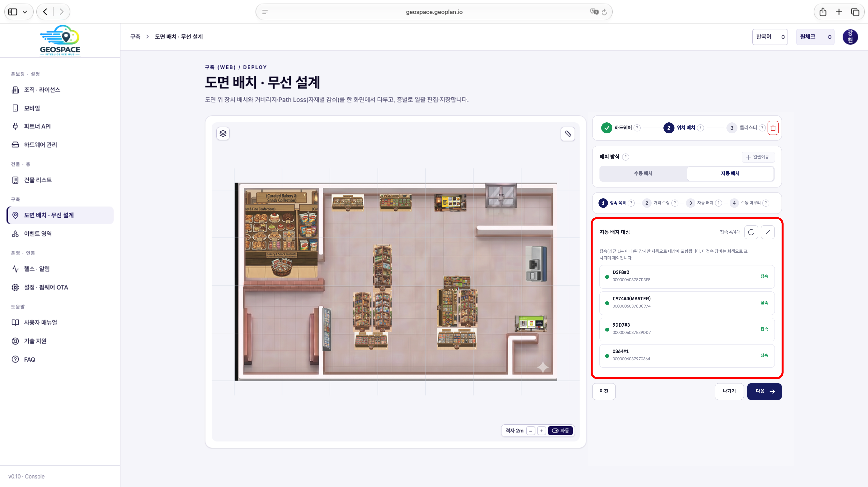Click help icon next to 클러스터 step
Screen dimensions: 868x487
(x=762, y=128)
